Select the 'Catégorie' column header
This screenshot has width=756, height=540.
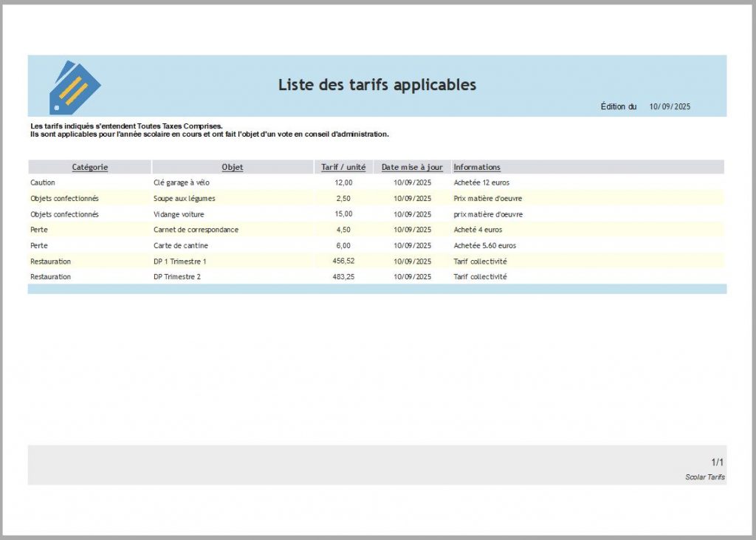pyautogui.click(x=90, y=167)
